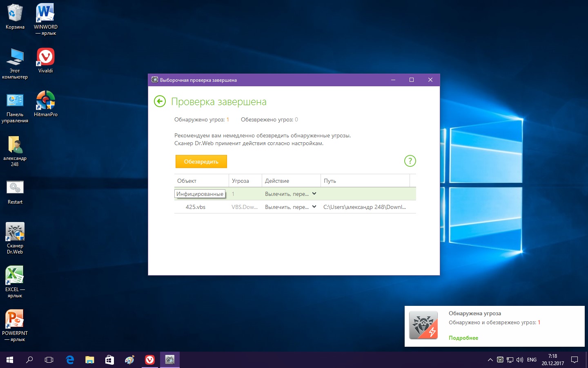Open action dropdown for 425.vbs
The height and width of the screenshot is (368, 588).
[314, 206]
